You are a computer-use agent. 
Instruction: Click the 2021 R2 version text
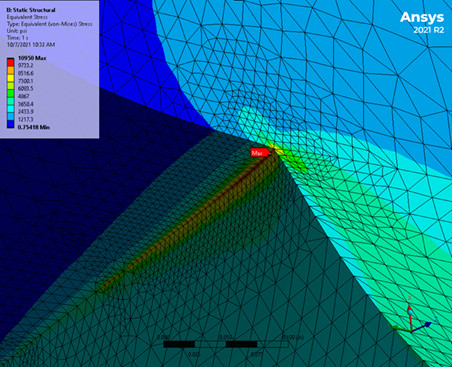click(x=429, y=30)
